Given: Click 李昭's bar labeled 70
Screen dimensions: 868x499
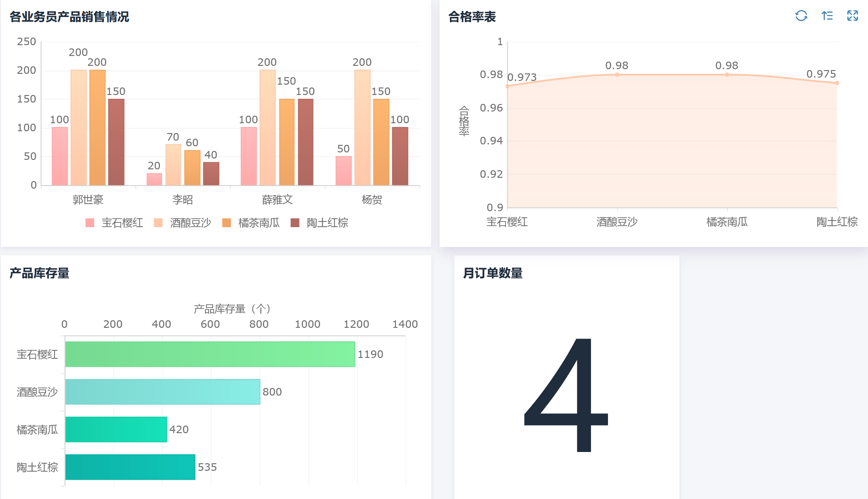Looking at the screenshot, I should 173,165.
